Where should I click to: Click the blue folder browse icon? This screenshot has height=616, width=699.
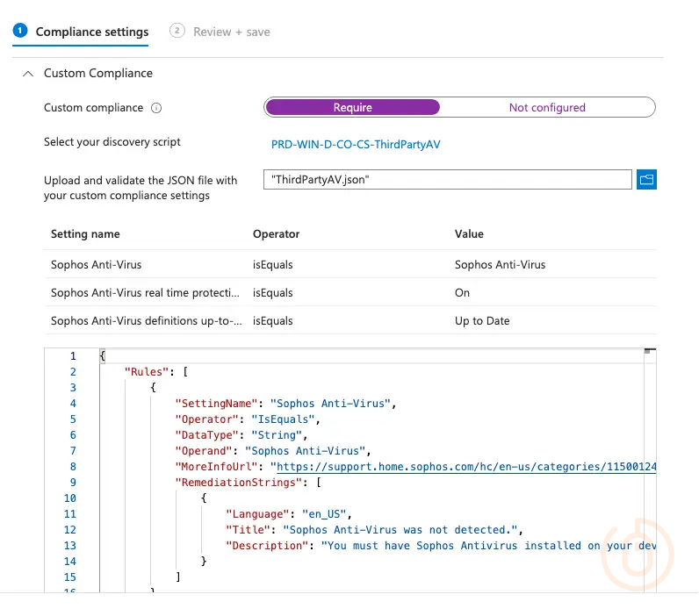click(x=646, y=179)
